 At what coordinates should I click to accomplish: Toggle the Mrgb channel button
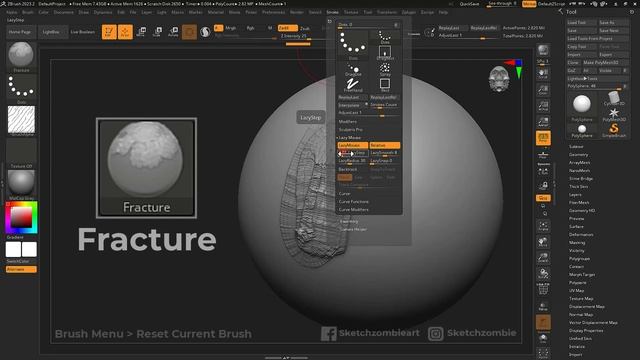(x=231, y=28)
